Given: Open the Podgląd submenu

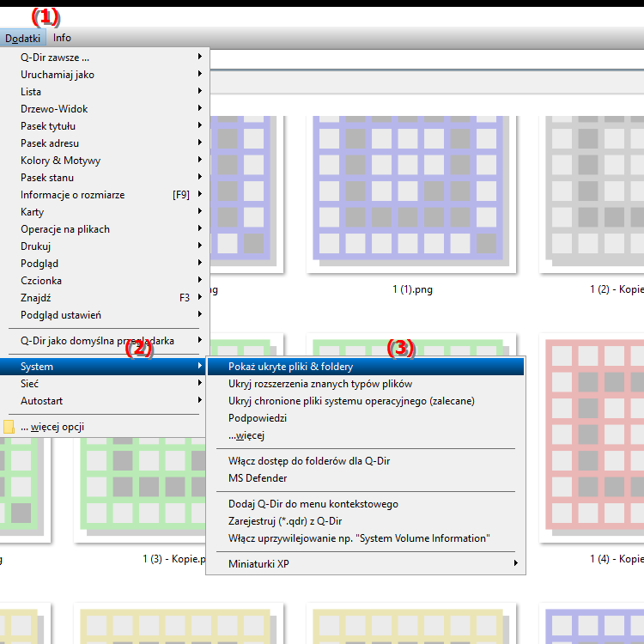Looking at the screenshot, I should click(105, 264).
